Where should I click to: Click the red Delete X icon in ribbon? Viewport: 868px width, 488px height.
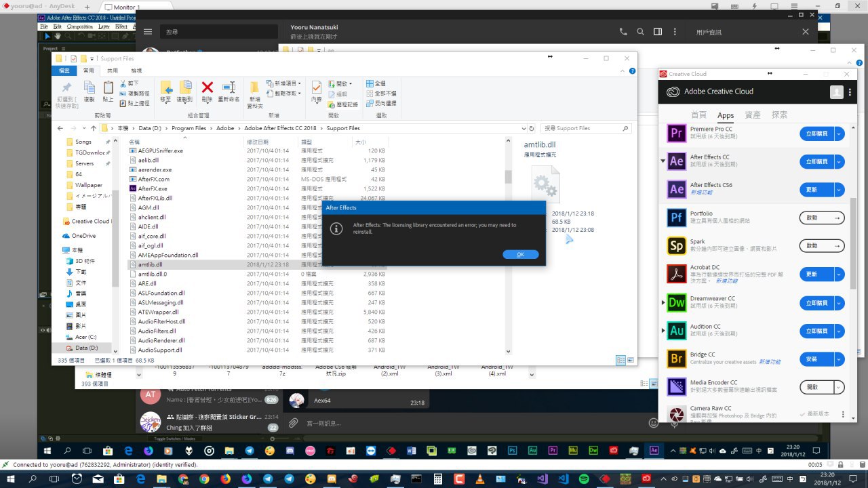[x=208, y=87]
